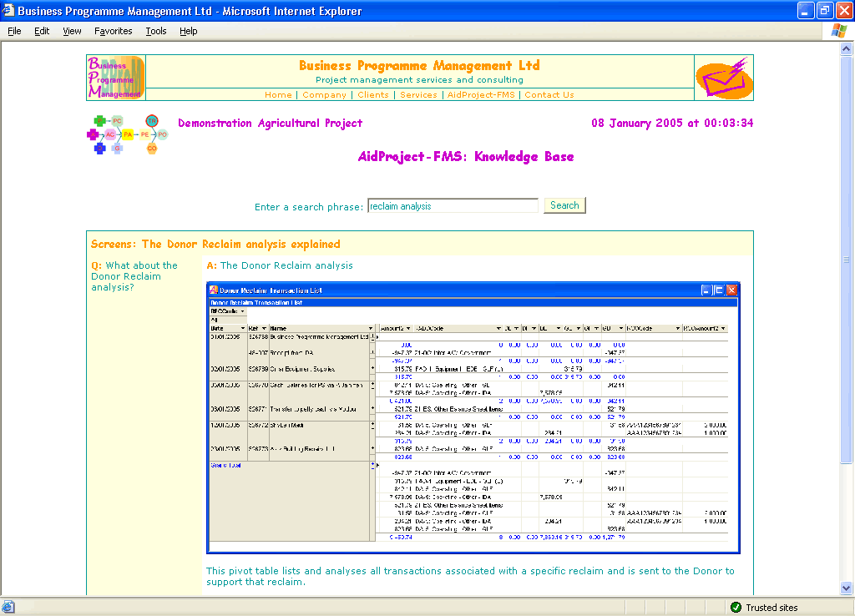Open the Clients link
This screenshot has width=855, height=616.
373,95
